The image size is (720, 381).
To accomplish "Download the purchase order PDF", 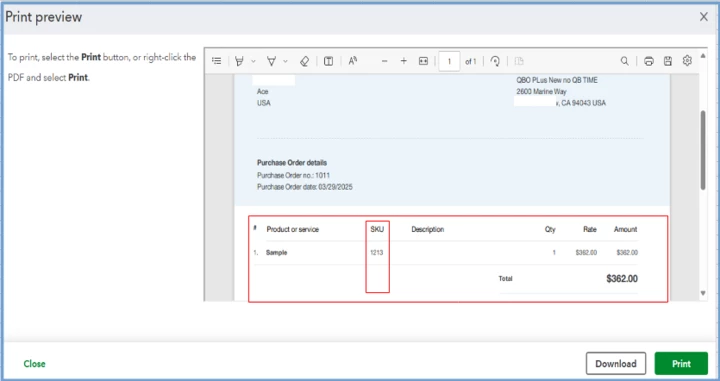I will point(616,364).
